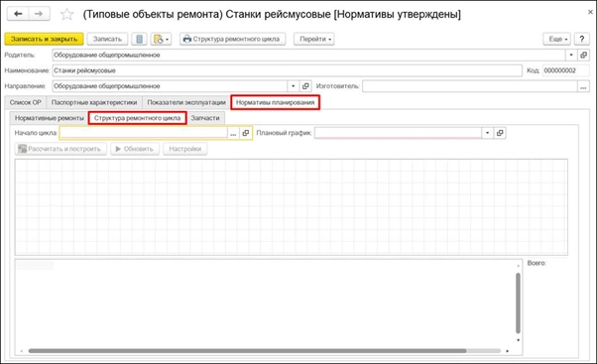This screenshot has height=364, width=597.
Task: Open Направление value with its open icon
Action: pos(305,86)
